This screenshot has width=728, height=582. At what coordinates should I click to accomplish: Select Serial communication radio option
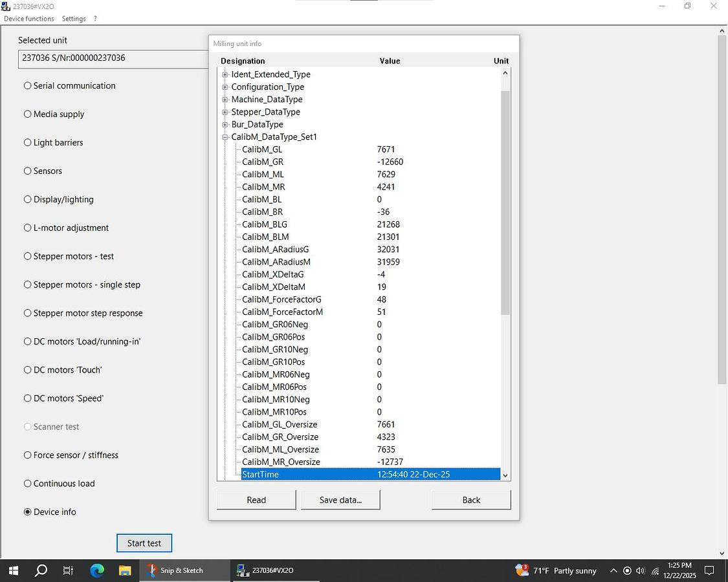[x=28, y=85]
